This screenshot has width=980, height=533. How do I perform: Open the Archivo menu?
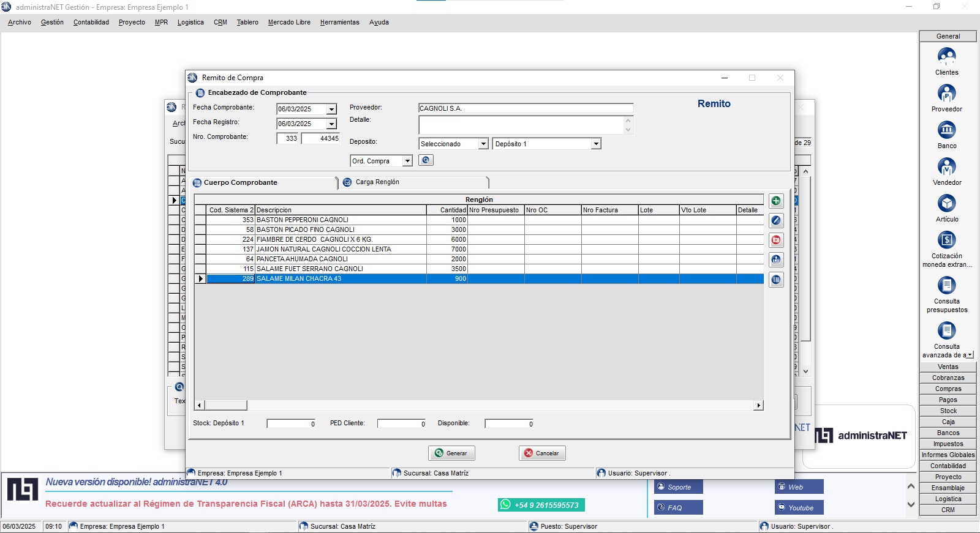[x=20, y=22]
